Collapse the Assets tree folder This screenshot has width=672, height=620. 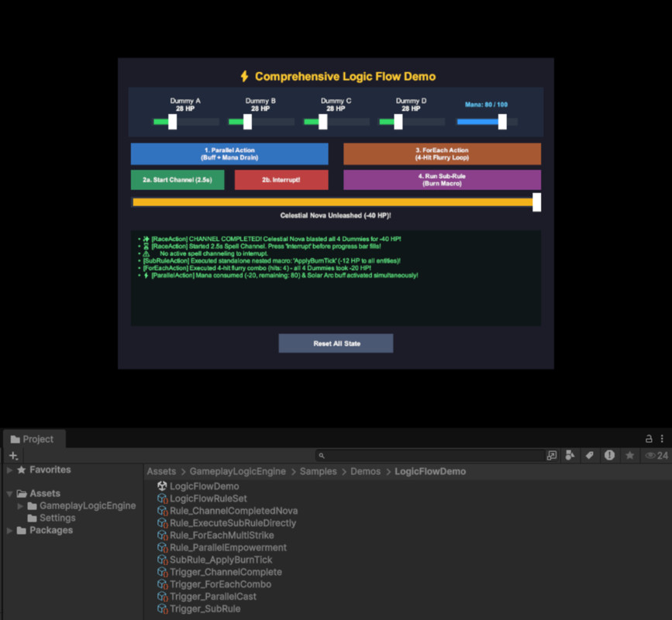(9, 494)
